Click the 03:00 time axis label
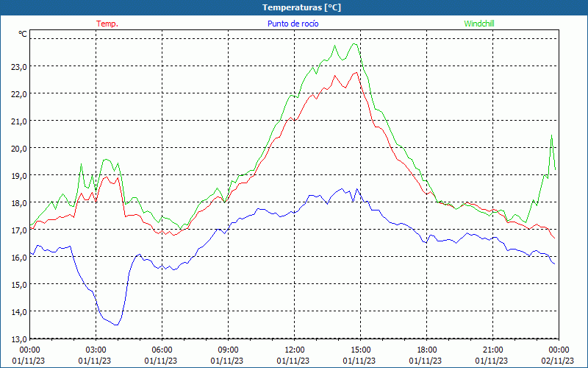 click(96, 350)
